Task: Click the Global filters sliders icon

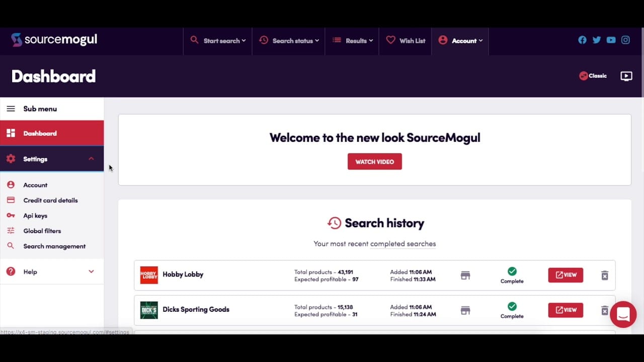Action: pyautogui.click(x=11, y=231)
